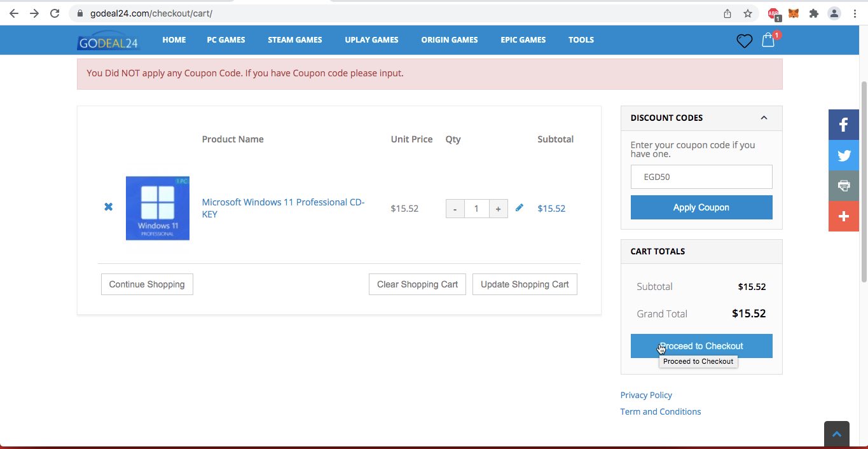Open the MetaMask fox extension
The height and width of the screenshot is (449, 868).
[x=794, y=13]
